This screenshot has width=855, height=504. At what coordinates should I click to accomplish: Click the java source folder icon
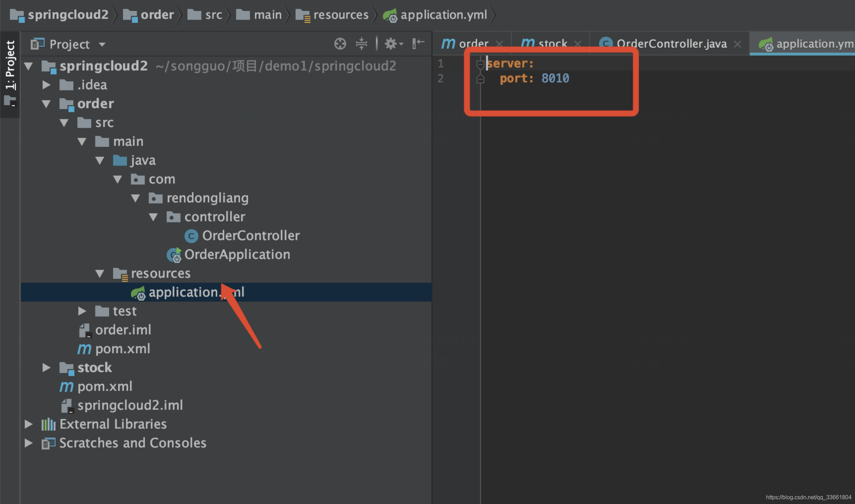[120, 160]
